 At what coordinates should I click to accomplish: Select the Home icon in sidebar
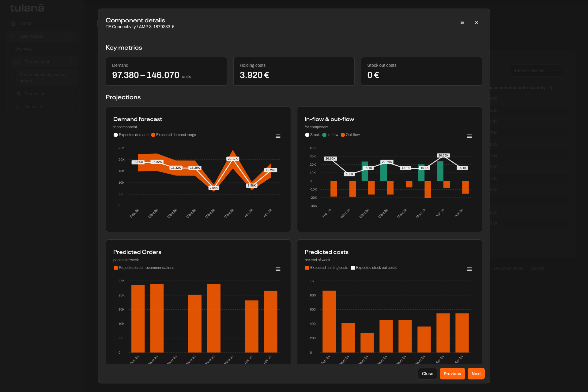(13, 23)
